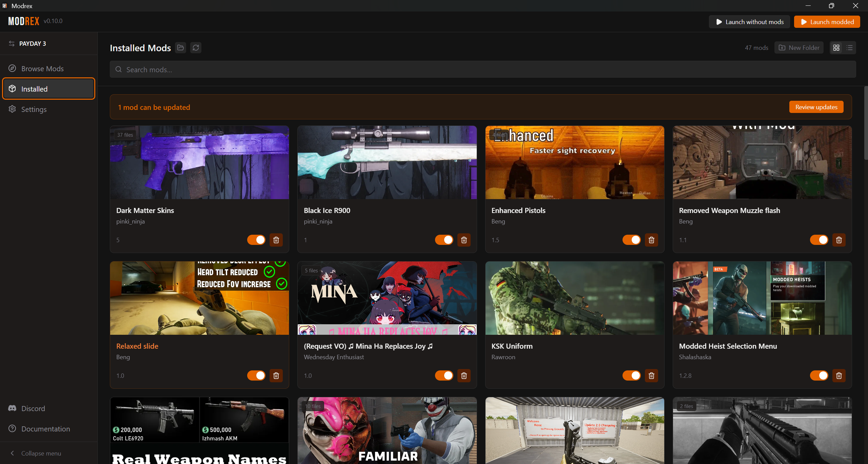
Task: Go to Browse Mods
Action: (48, 69)
